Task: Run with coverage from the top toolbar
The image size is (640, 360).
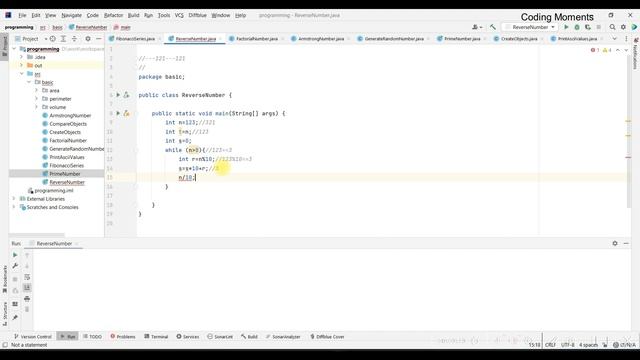Action: (x=588, y=27)
